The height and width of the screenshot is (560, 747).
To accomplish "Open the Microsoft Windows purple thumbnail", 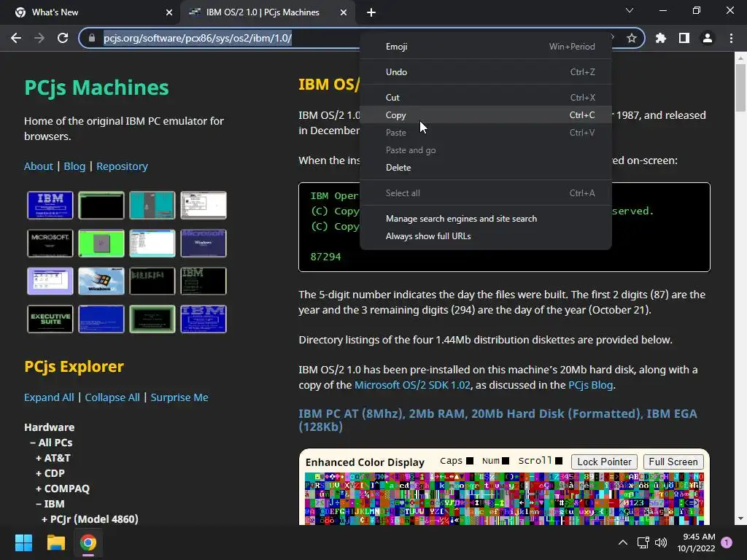I will (204, 244).
